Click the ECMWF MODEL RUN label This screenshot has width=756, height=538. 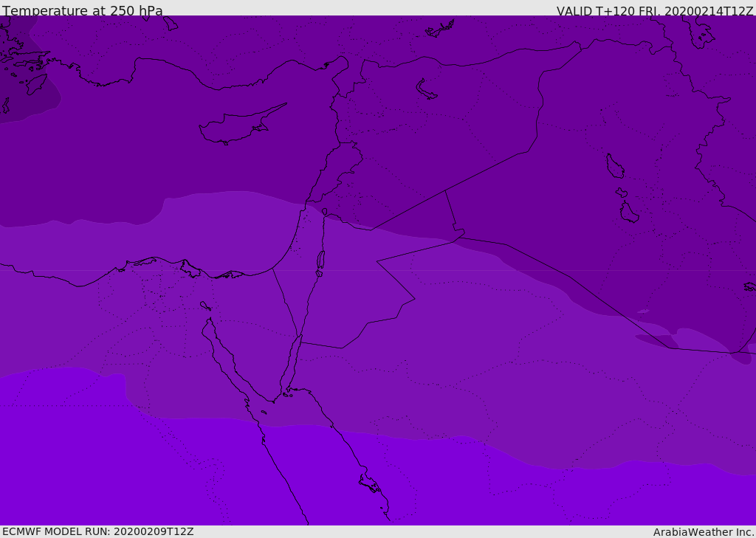click(x=97, y=531)
